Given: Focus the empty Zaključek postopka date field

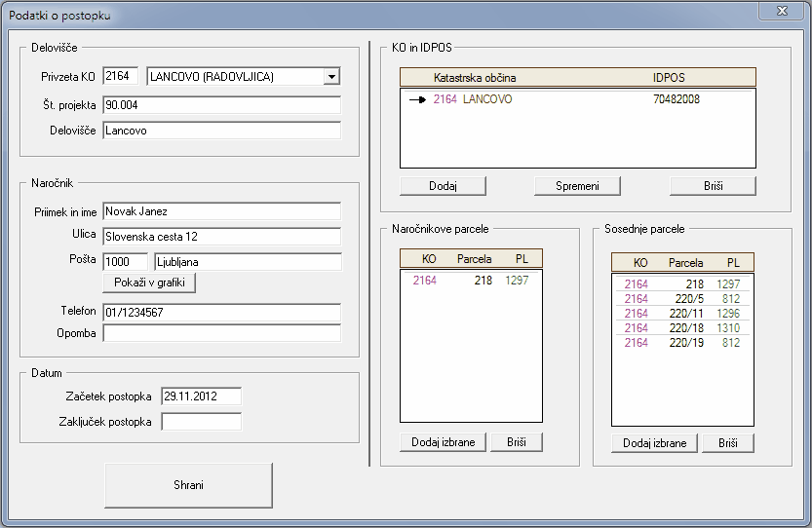Looking at the screenshot, I should pos(201,422).
